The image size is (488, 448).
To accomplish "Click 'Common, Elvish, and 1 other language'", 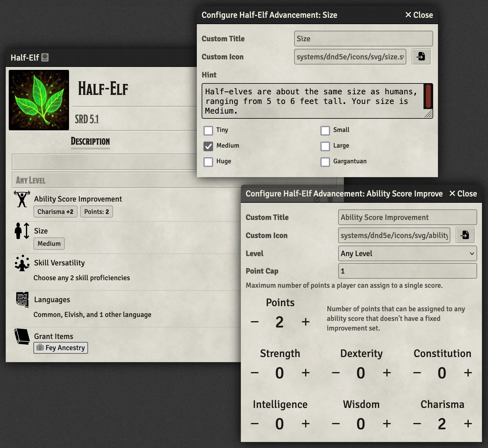I will (x=93, y=315).
